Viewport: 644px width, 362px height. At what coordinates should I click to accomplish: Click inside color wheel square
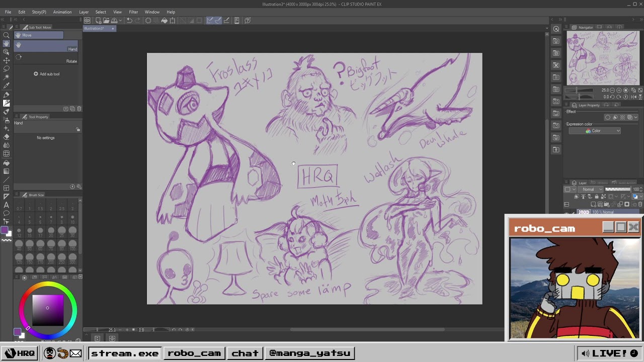coord(48,310)
